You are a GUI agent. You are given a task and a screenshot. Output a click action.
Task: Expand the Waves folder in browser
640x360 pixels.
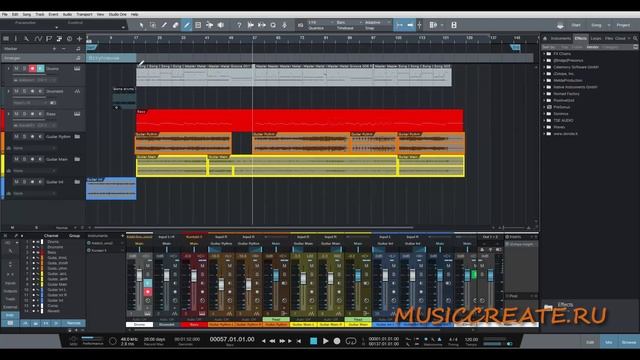544,127
